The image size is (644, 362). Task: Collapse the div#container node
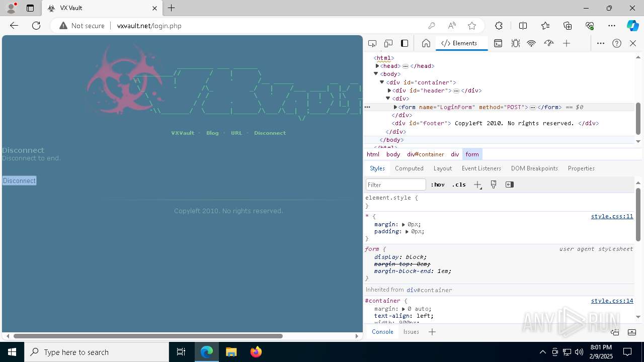[382, 82]
